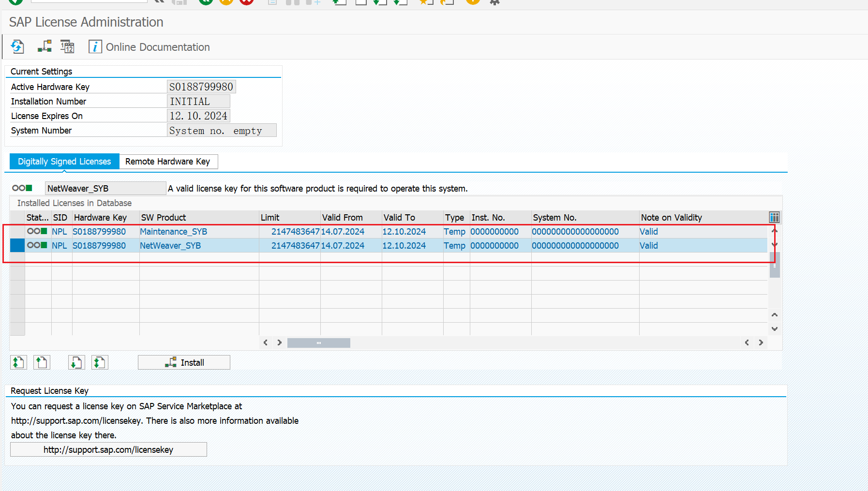The image size is (868, 491).
Task: Click the double down-arrow page icon
Action: pyautogui.click(x=100, y=362)
